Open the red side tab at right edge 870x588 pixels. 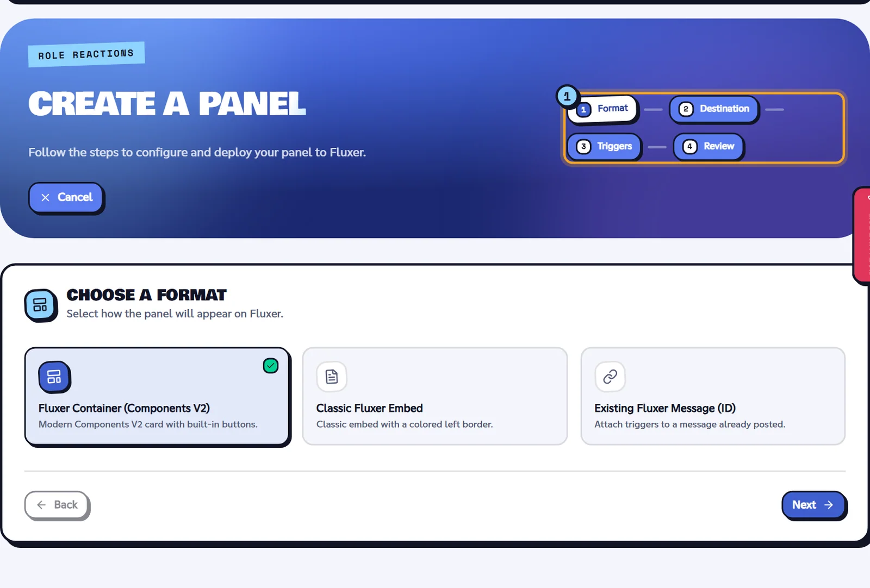(x=862, y=235)
